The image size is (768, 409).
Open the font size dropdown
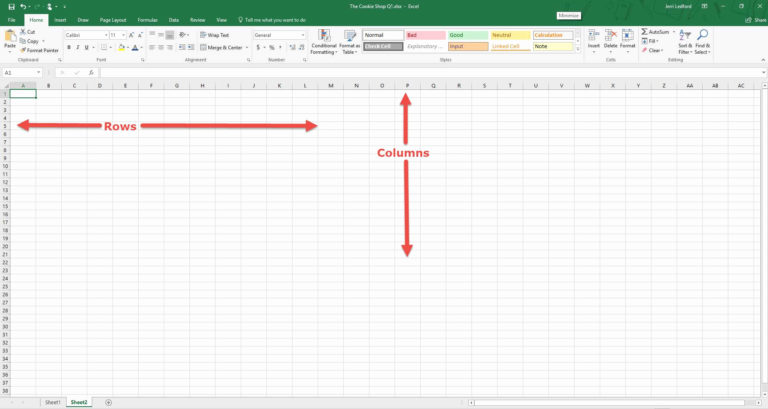coord(123,35)
